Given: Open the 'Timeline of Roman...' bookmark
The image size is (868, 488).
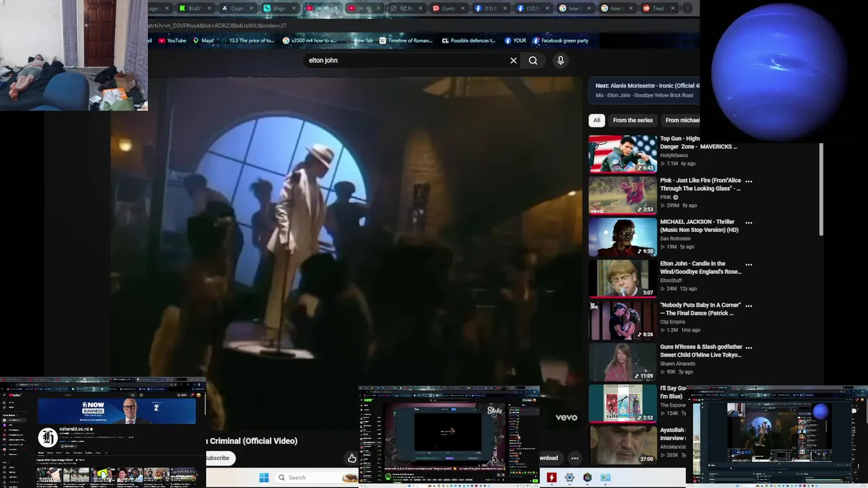Looking at the screenshot, I should [x=405, y=41].
